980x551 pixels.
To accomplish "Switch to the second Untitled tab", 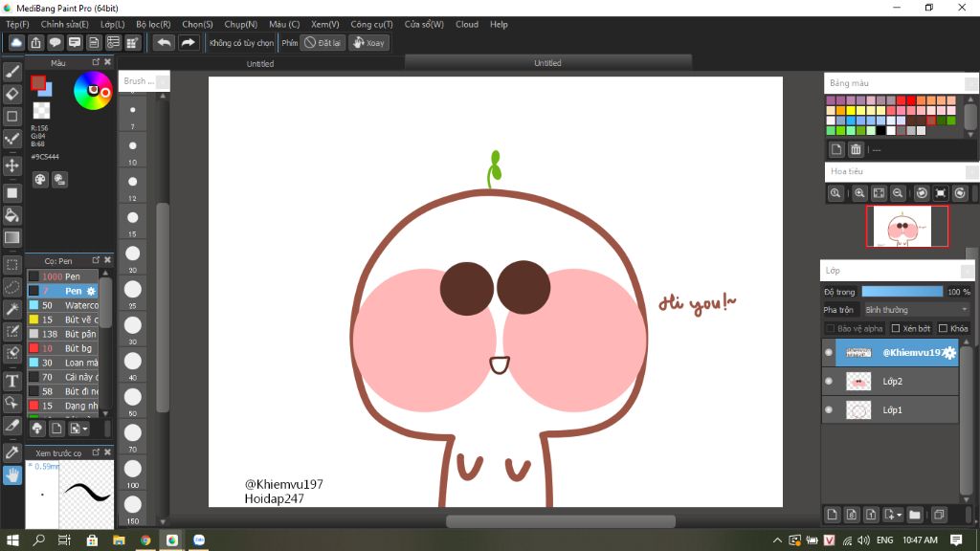I will [547, 62].
